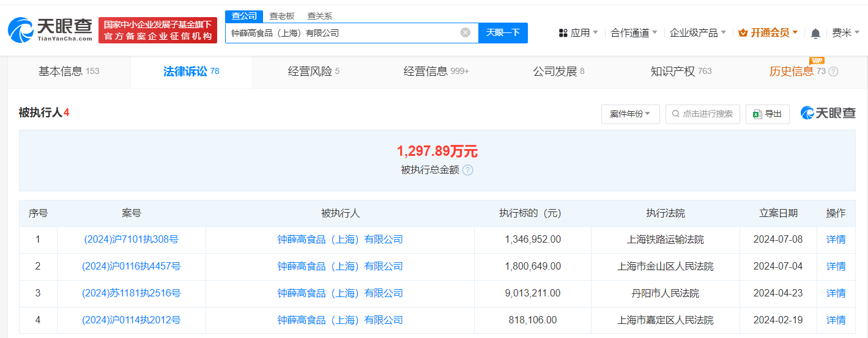Open 钟薛高食品 company link in row 2

coord(340,266)
